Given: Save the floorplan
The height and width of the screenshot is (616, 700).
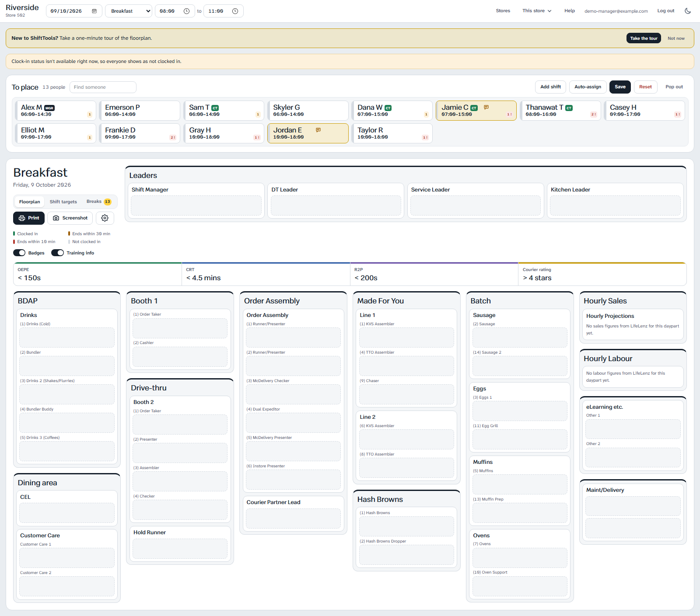Looking at the screenshot, I should 620,87.
